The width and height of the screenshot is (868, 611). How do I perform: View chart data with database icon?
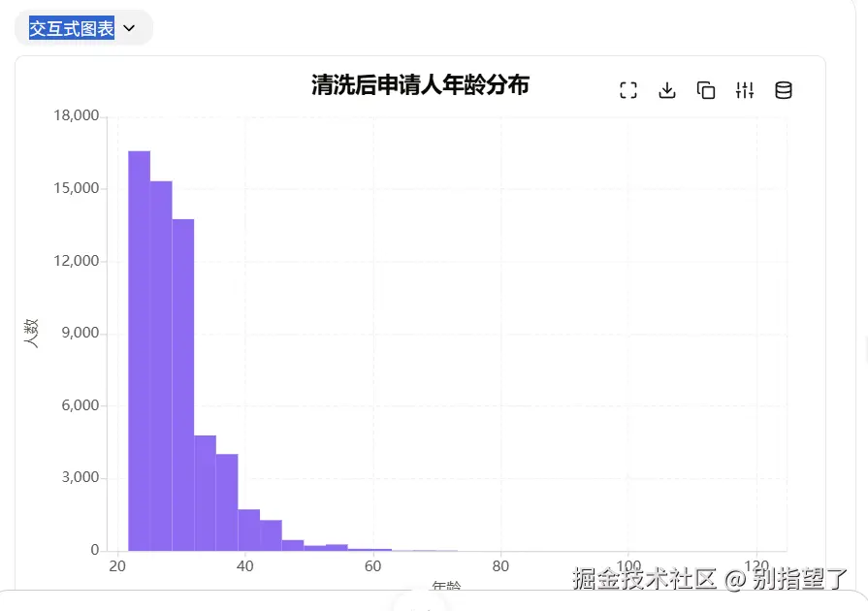pos(784,90)
